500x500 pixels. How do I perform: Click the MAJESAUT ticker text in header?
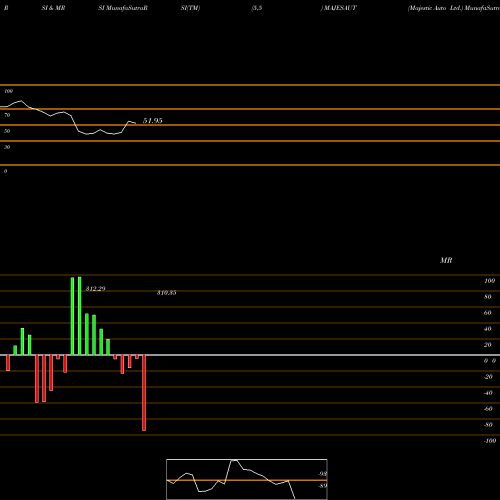coord(340,8)
